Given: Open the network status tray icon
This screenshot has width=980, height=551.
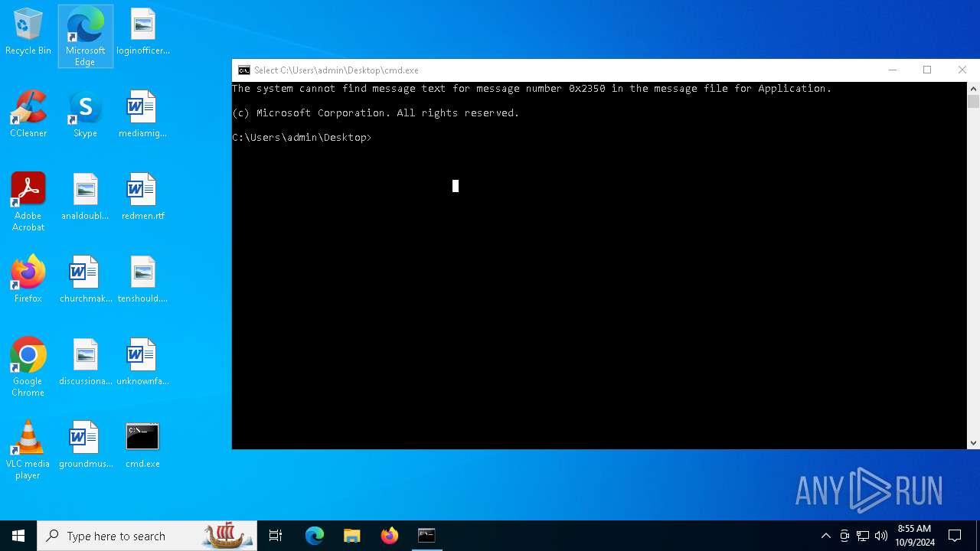Looking at the screenshot, I should point(863,536).
